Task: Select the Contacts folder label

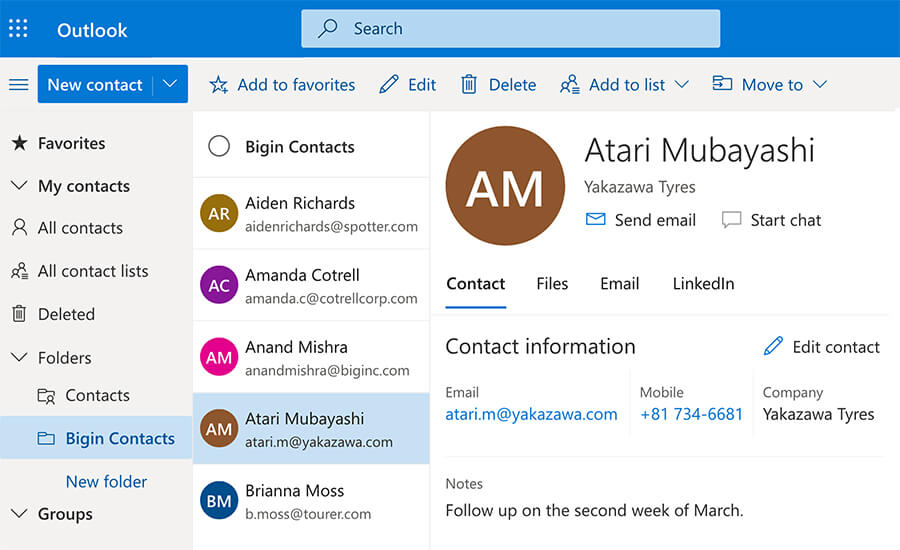Action: pyautogui.click(x=98, y=396)
